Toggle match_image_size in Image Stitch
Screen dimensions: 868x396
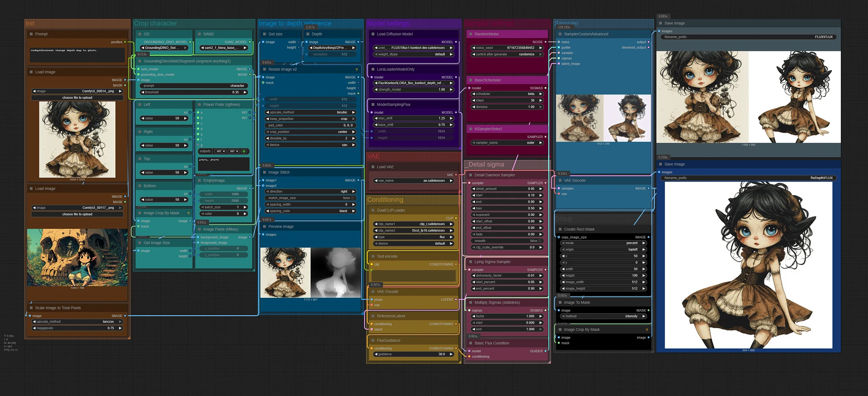tap(310, 198)
